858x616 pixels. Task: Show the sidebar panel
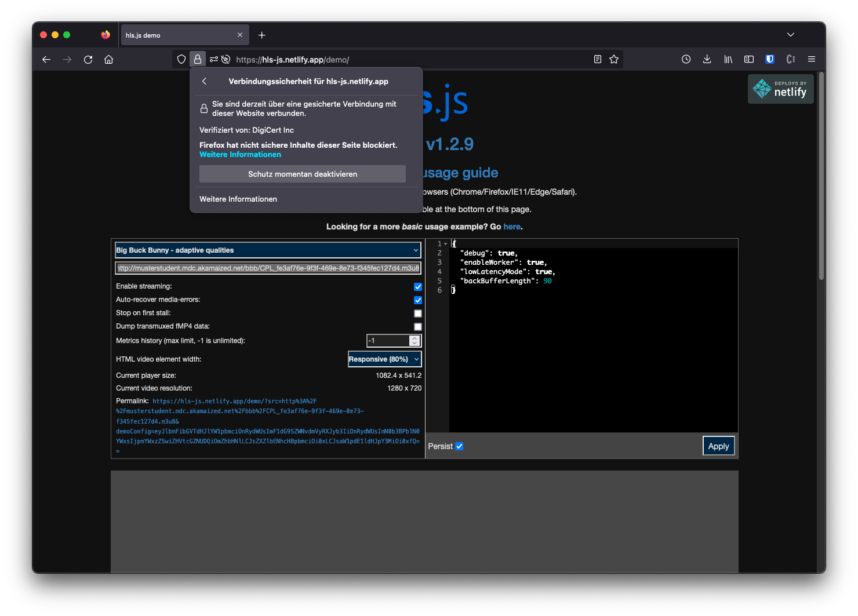(749, 59)
